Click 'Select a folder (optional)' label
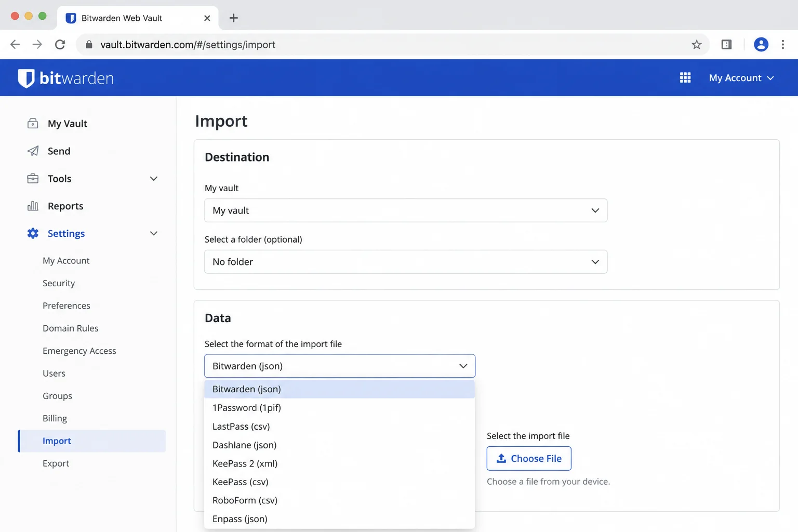 click(254, 240)
